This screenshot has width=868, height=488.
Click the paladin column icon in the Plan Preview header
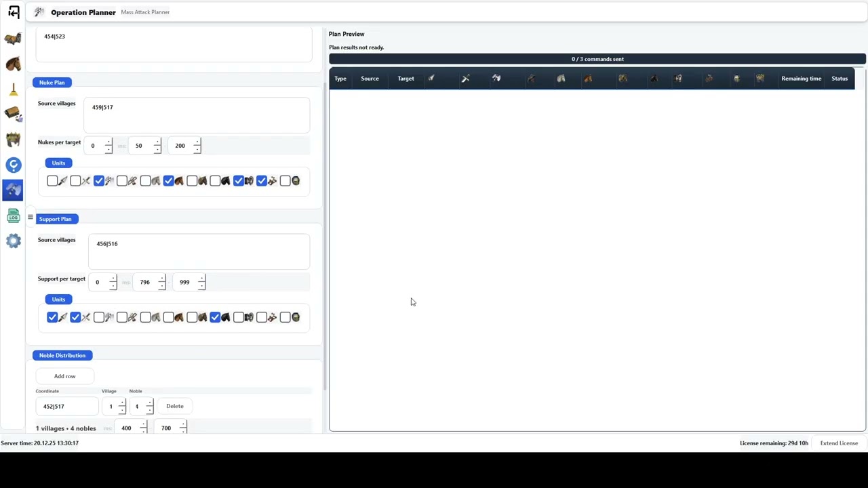[x=736, y=79]
